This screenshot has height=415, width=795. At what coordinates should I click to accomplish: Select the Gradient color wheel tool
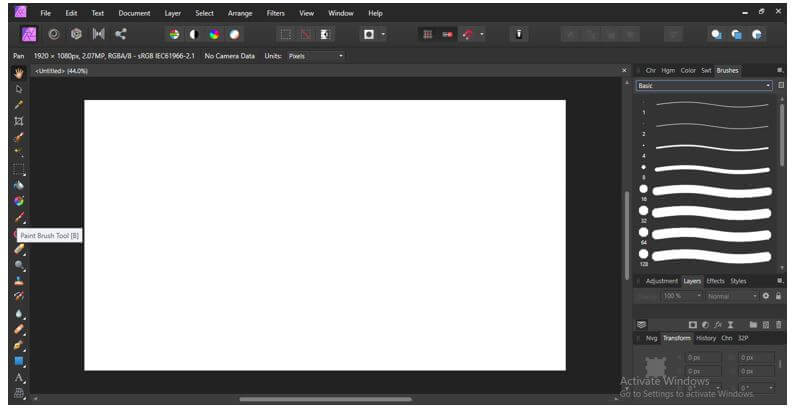(19, 201)
